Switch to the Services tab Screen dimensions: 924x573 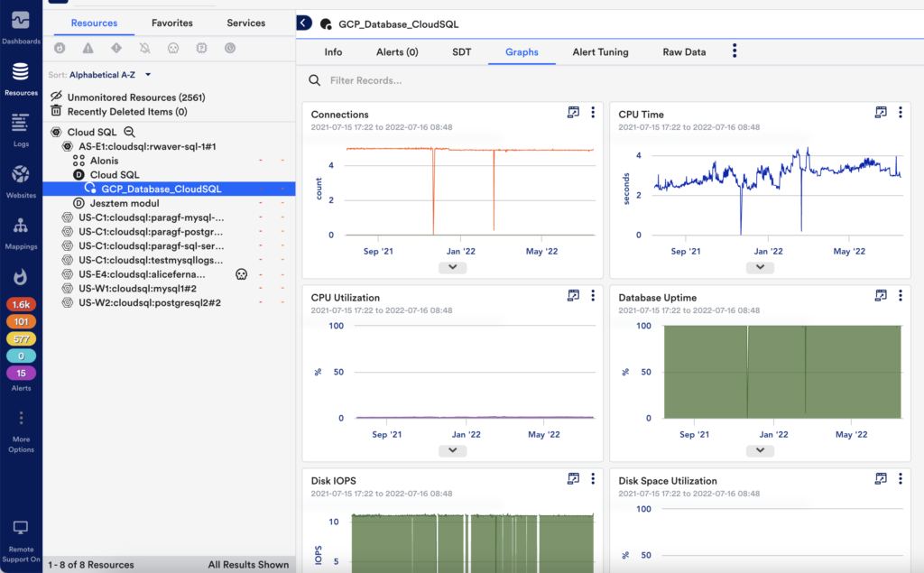pyautogui.click(x=245, y=23)
